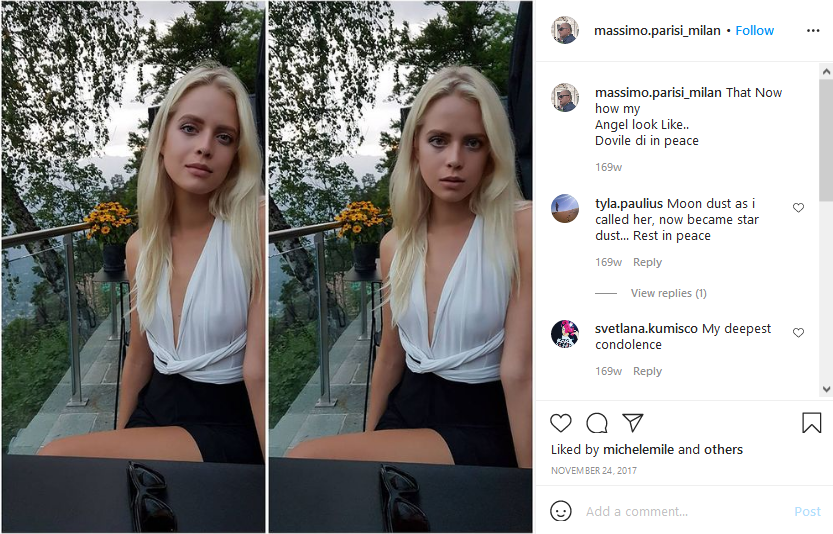The height and width of the screenshot is (534, 833).
Task: Click scrollbar down arrow in comments
Action: click(x=826, y=389)
